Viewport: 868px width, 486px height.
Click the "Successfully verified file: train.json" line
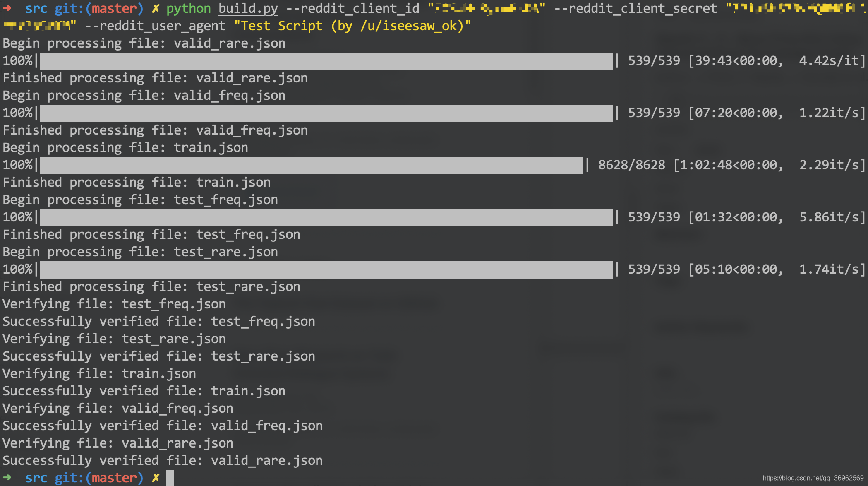point(144,391)
